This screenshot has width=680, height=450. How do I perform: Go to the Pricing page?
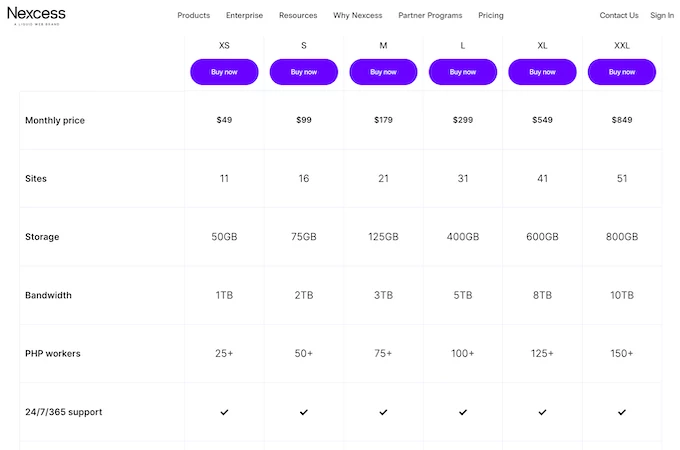click(491, 16)
